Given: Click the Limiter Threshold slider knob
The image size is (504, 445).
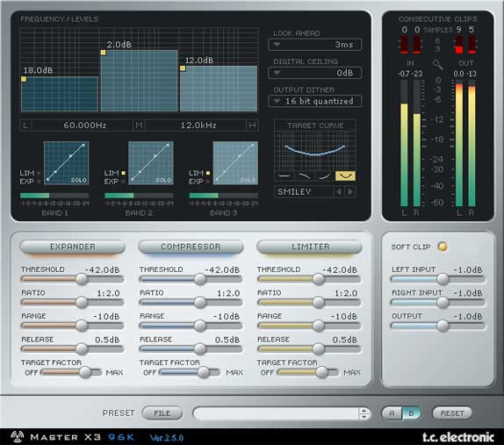Looking at the screenshot, I should (x=318, y=279).
